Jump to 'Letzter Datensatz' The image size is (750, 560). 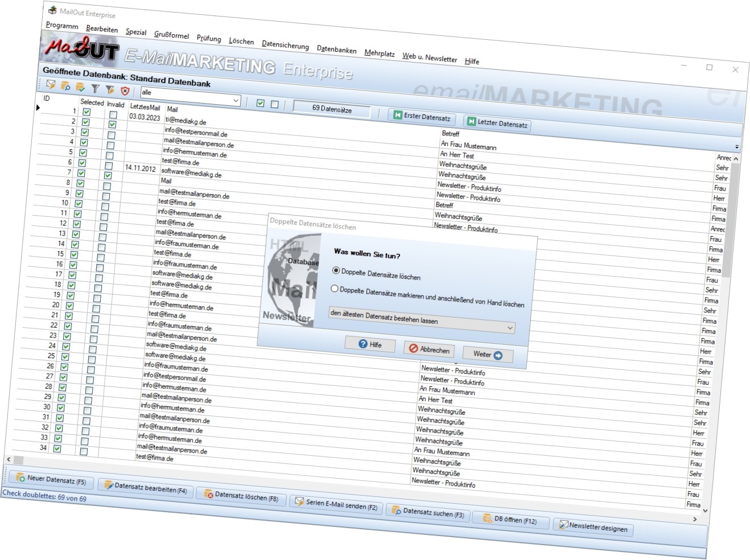click(497, 122)
